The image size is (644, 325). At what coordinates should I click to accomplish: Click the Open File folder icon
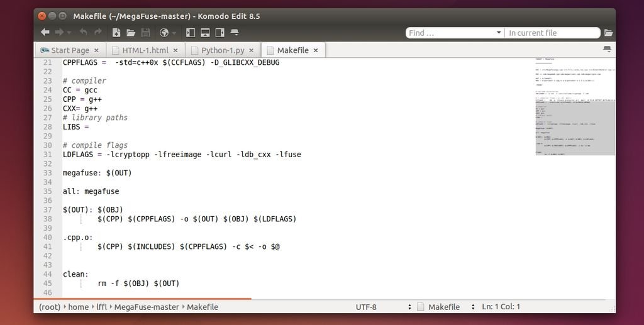click(131, 32)
